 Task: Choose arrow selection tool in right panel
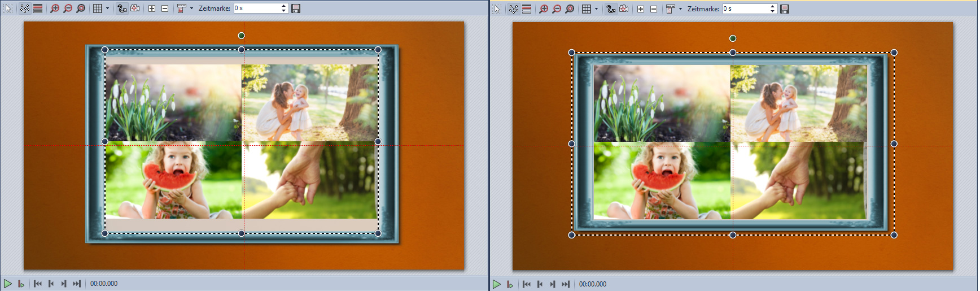(x=497, y=9)
